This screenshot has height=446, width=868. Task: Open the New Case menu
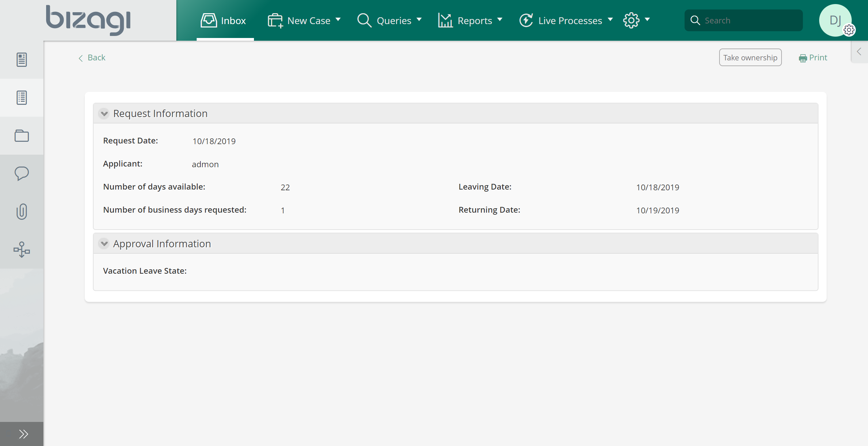pyautogui.click(x=304, y=20)
